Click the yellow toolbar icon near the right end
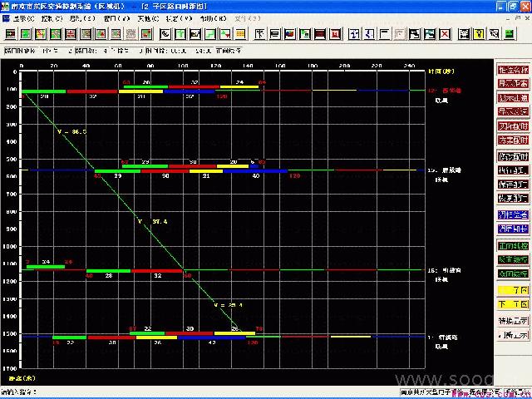This screenshot has width=532, height=399. [479, 34]
